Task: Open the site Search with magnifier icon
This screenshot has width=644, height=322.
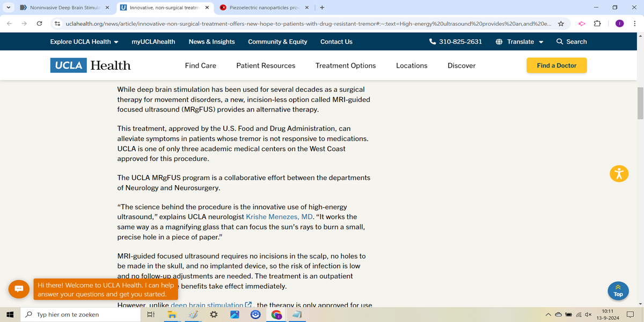Action: 572,41
